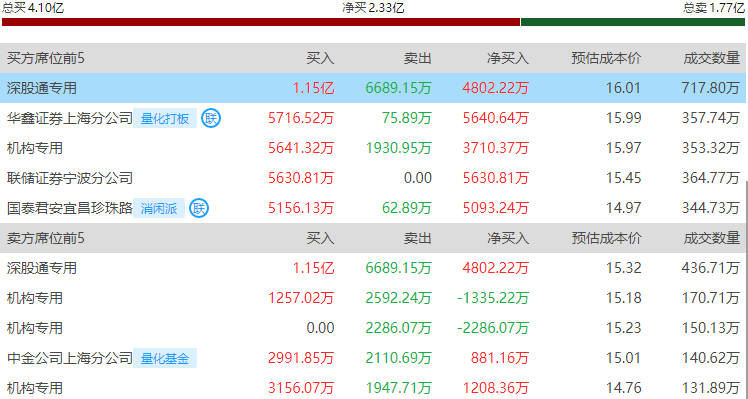
Task: Click the volume value 344.73万
Action: pos(711,208)
